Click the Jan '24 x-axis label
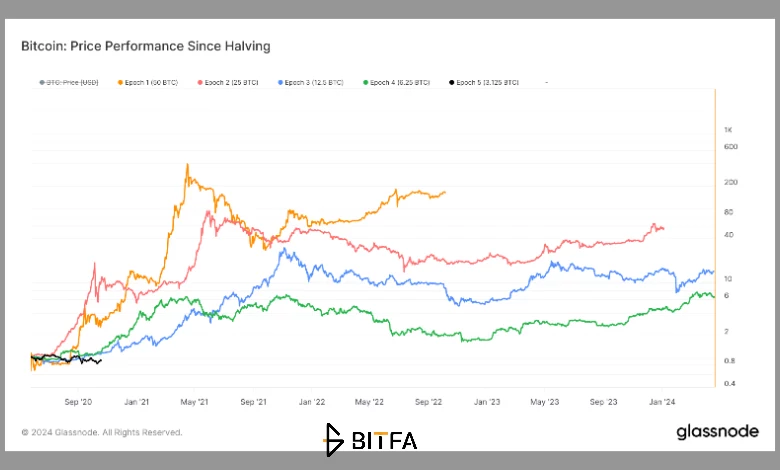The width and height of the screenshot is (780, 470). (x=662, y=402)
